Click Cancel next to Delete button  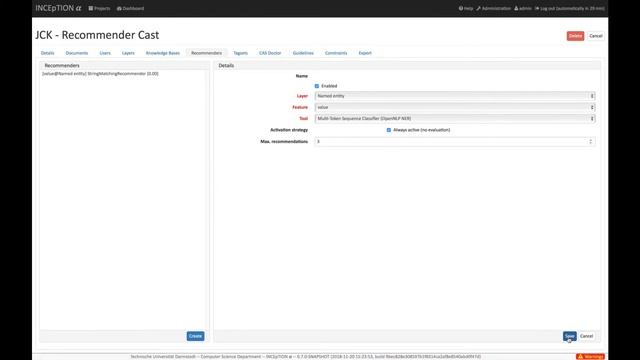596,36
